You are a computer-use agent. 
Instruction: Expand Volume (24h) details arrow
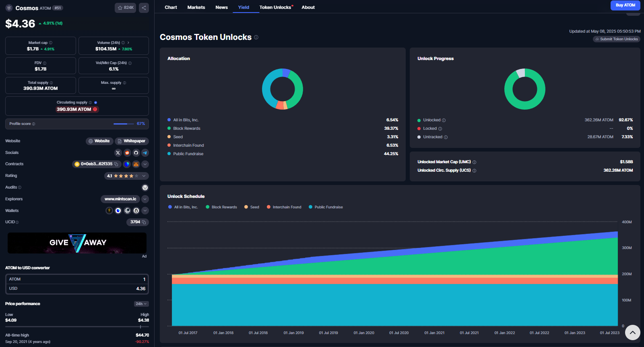(x=128, y=43)
